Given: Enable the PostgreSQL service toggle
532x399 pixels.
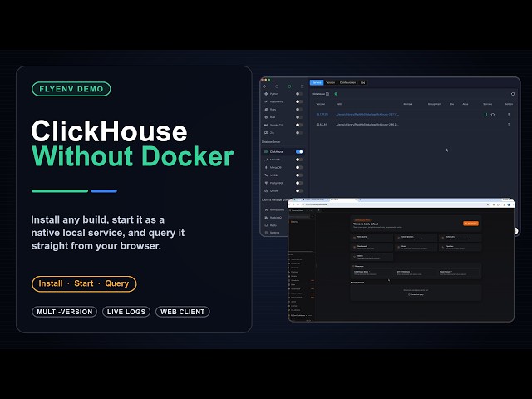Looking at the screenshot, I should (299, 183).
